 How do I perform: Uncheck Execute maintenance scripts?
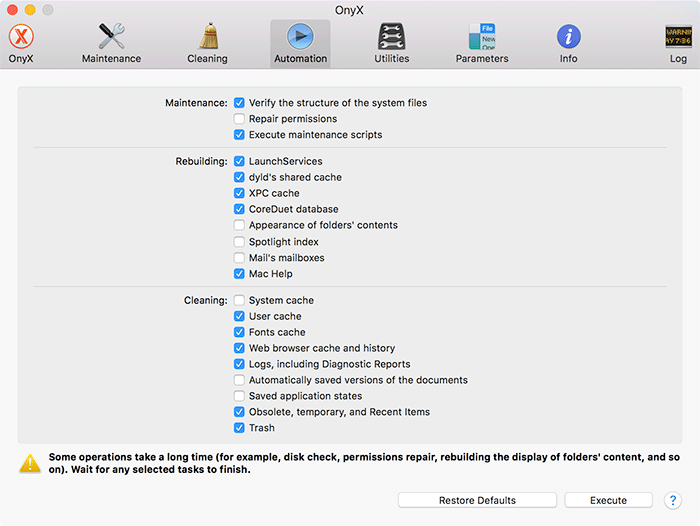point(239,134)
